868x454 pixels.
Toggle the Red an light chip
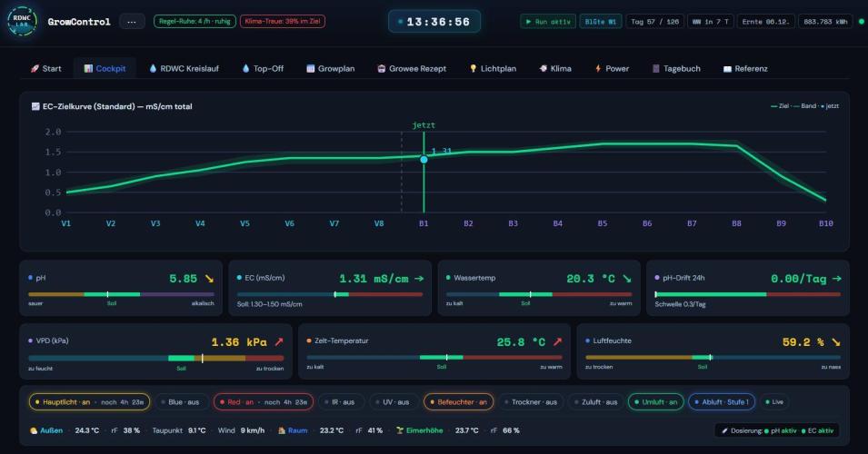[x=264, y=402]
